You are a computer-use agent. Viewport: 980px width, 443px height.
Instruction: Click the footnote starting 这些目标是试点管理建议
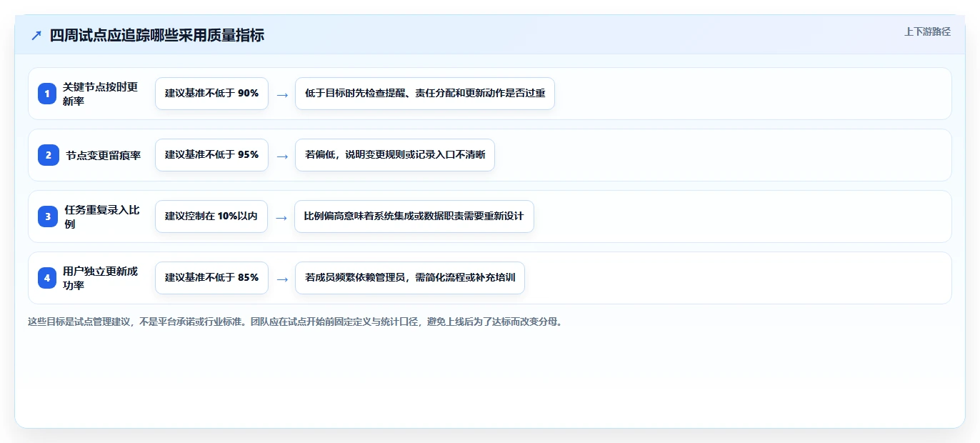[x=295, y=322]
